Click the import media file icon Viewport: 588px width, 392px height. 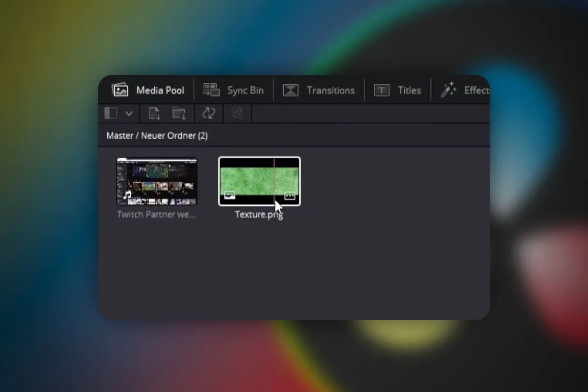click(154, 114)
